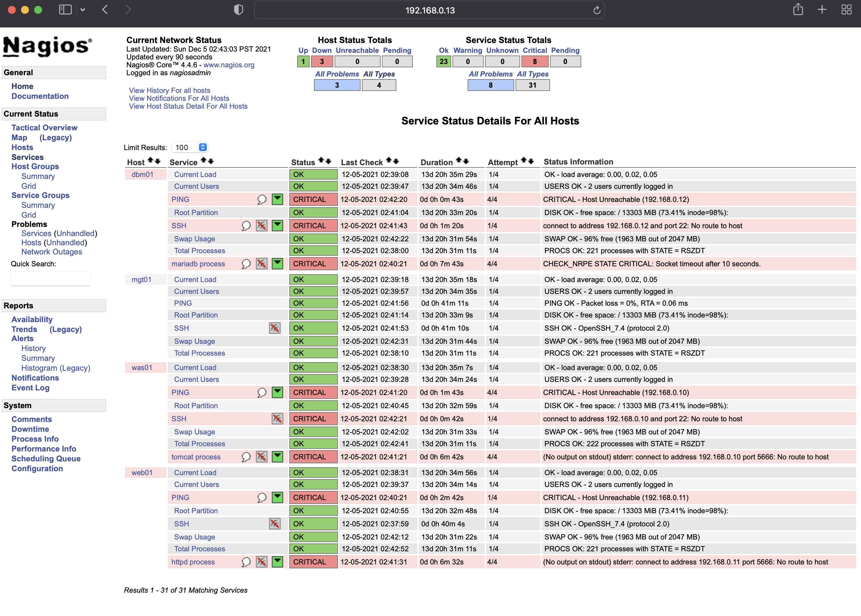861x616 pixels.
Task: Open Event Log from the sidebar
Action: [x=30, y=388]
